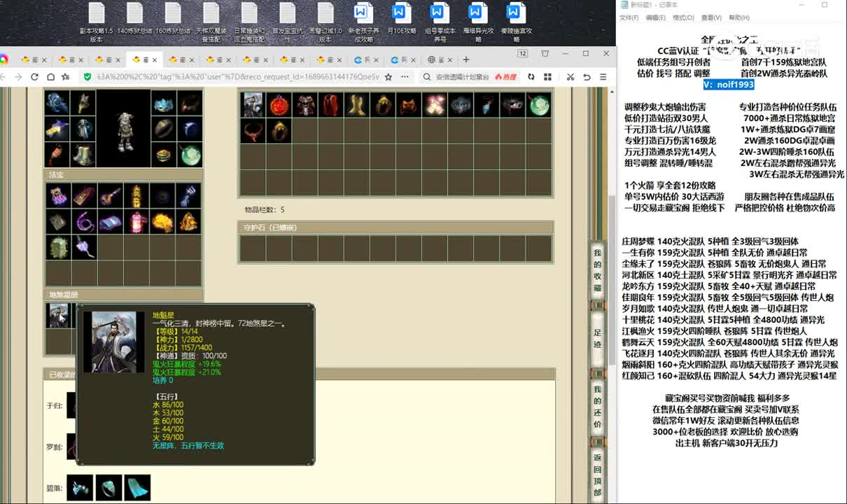The image size is (847, 504).
Task: Switch to the globe-icon browser tab
Action: tap(440, 59)
